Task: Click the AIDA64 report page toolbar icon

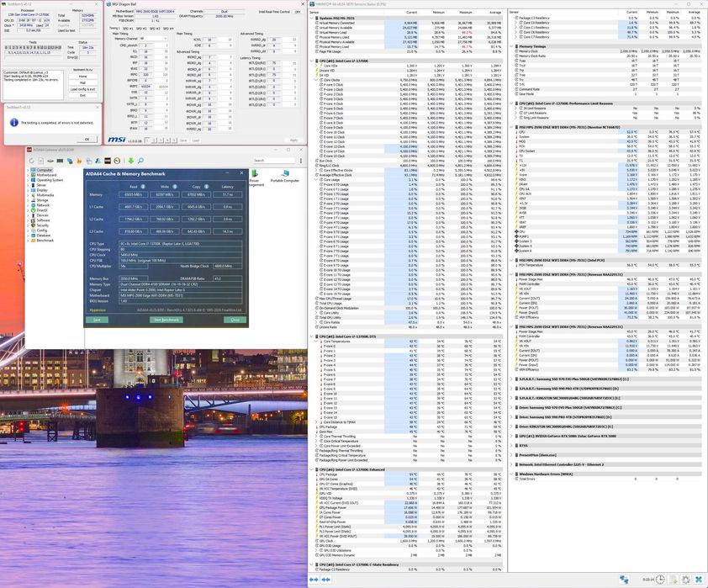Action: tap(41, 161)
